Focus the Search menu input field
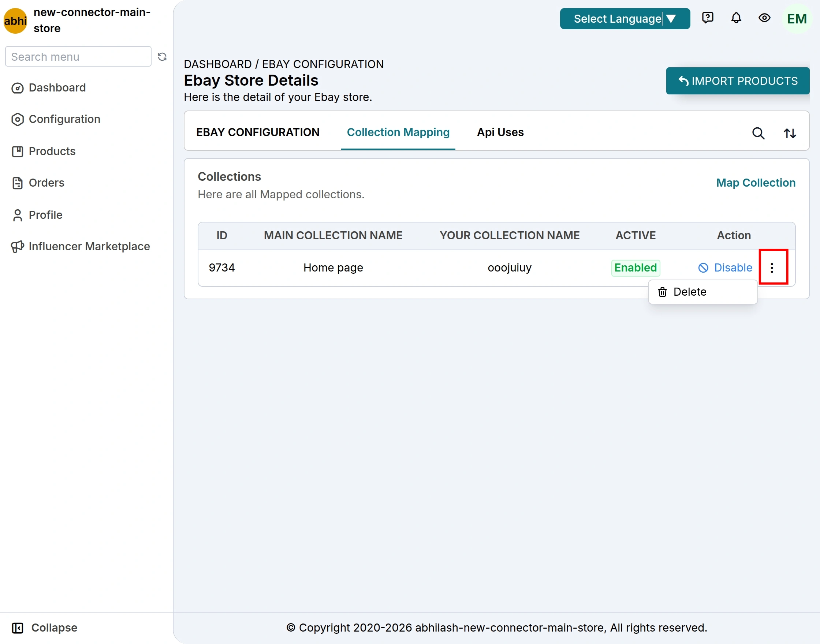Viewport: 820px width, 644px height. pos(78,57)
